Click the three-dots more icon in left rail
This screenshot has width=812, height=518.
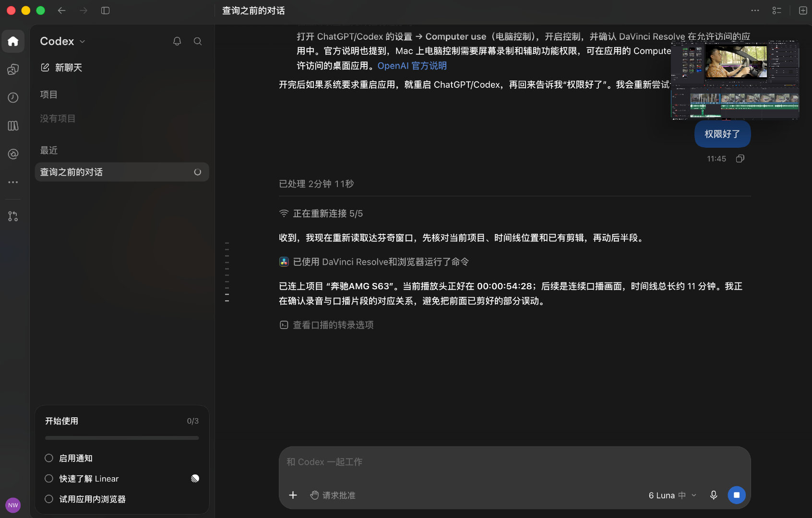point(13,182)
